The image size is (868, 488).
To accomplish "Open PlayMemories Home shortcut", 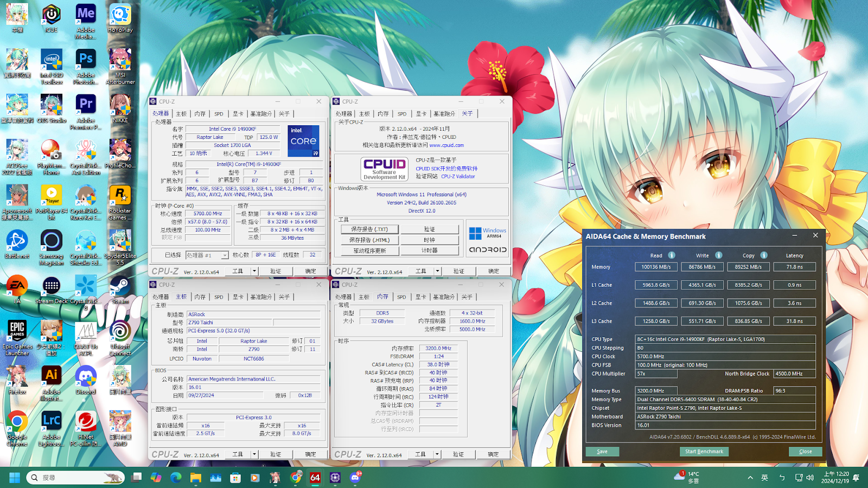I will (x=51, y=157).
